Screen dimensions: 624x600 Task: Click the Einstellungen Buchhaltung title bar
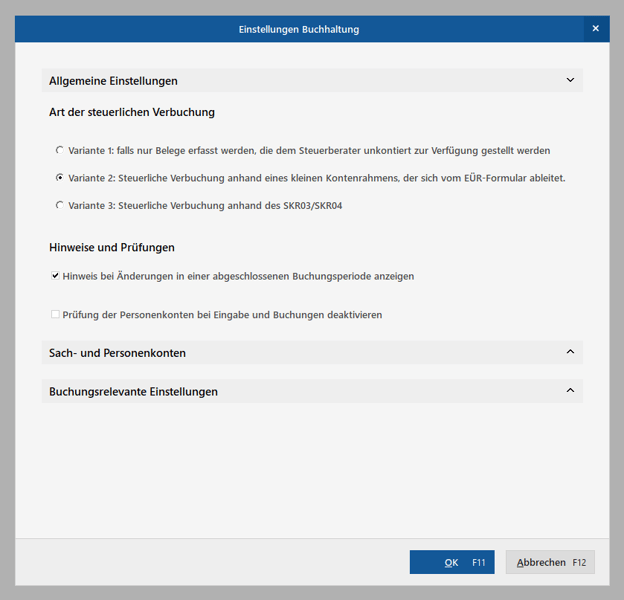pos(298,29)
